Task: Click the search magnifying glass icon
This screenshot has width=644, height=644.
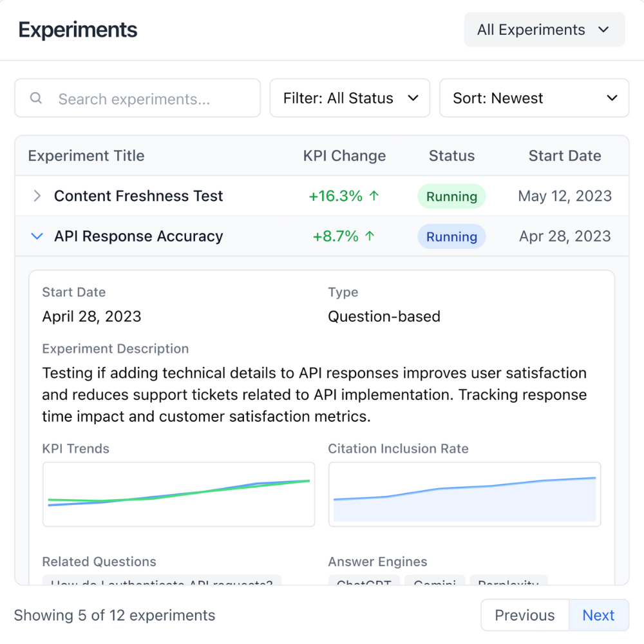Action: coord(36,98)
